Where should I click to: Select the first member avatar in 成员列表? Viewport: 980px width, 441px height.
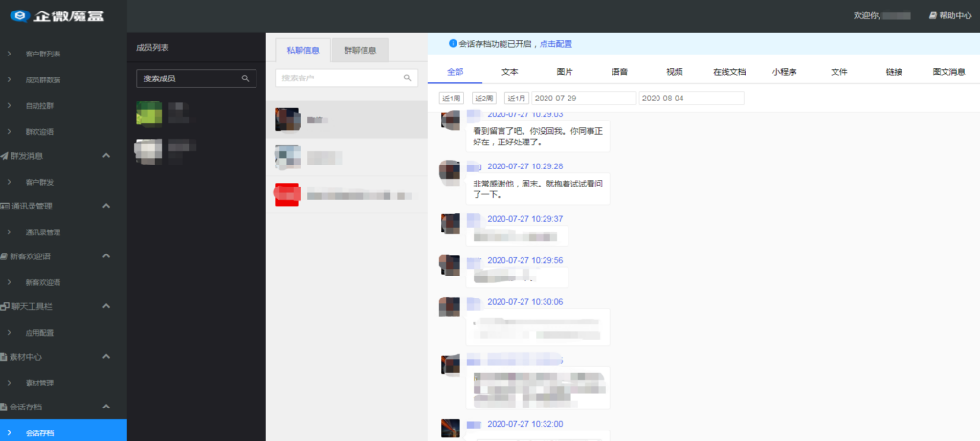point(148,113)
